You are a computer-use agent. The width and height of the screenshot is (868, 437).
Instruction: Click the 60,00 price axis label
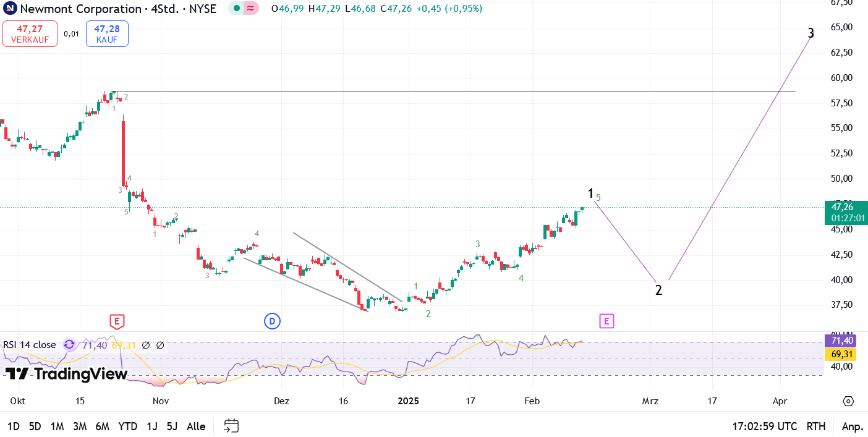pos(843,77)
